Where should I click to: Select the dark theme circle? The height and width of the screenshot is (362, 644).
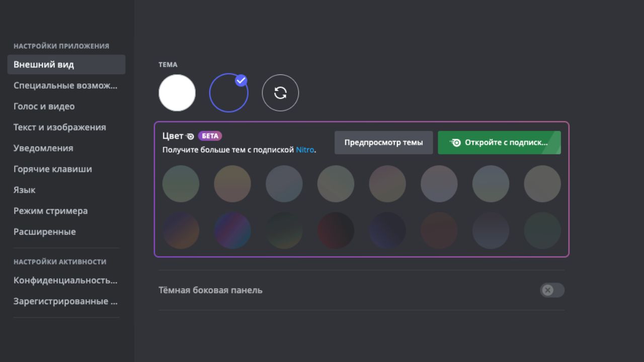[x=229, y=93]
